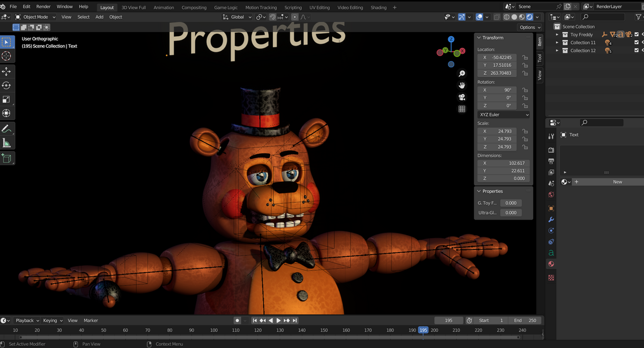This screenshot has width=644, height=348.
Task: Open the Material properties tab
Action: pos(551,264)
